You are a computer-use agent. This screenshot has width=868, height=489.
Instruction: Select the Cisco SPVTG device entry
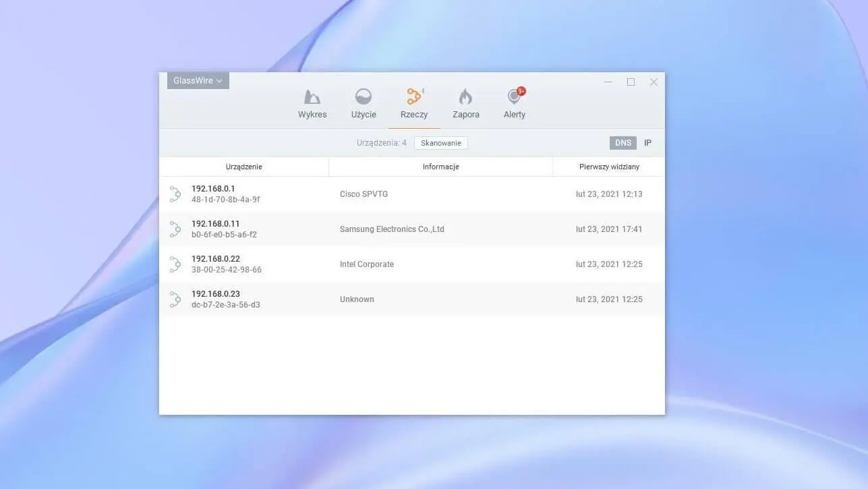tap(364, 194)
